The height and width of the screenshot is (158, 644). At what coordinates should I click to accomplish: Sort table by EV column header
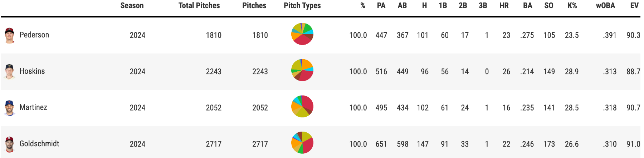pyautogui.click(x=634, y=6)
